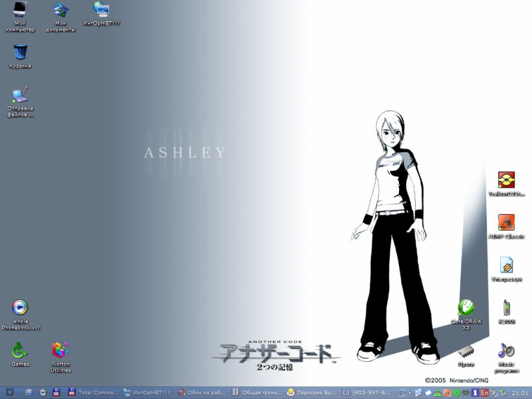The image size is (532, 399).
Task: Launch the ИнтОрНЕТ!!! connection shortcut
Action: click(x=102, y=13)
